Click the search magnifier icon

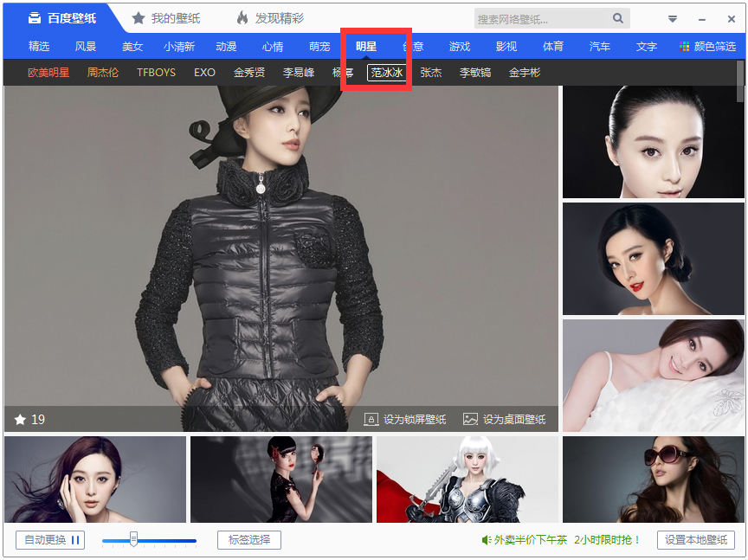point(618,18)
